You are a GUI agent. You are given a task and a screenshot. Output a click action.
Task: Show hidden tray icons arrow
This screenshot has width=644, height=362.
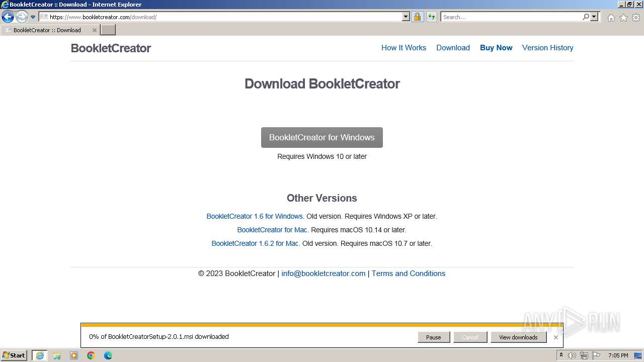pos(561,355)
